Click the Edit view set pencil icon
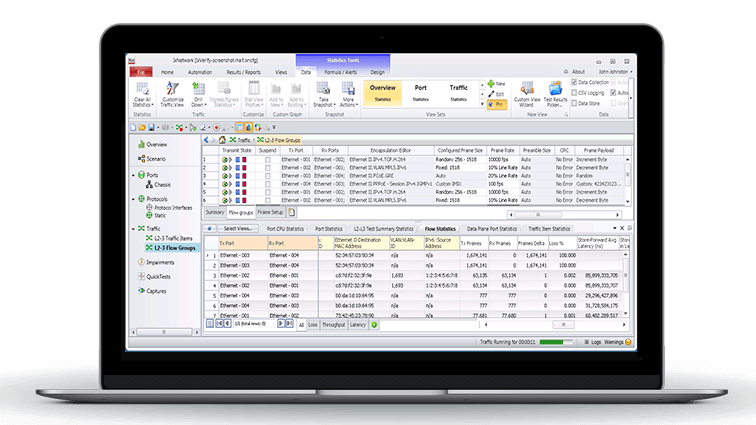Screen dimensions: 756x425 coord(491,94)
